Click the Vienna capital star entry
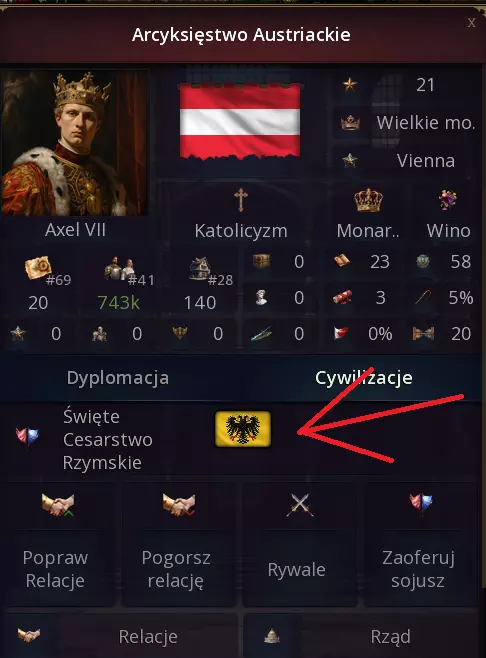Screen dimensions: 486x658 407,161
